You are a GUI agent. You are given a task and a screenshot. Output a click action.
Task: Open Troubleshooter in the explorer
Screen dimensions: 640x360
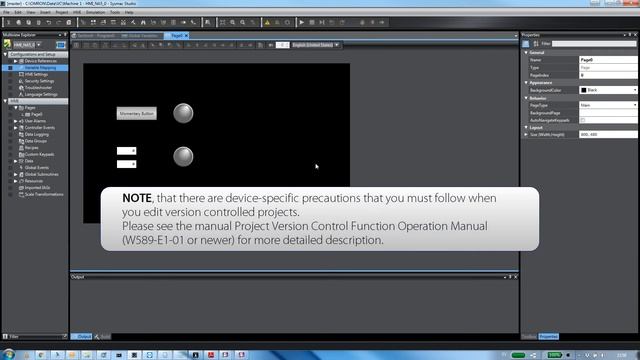click(38, 88)
